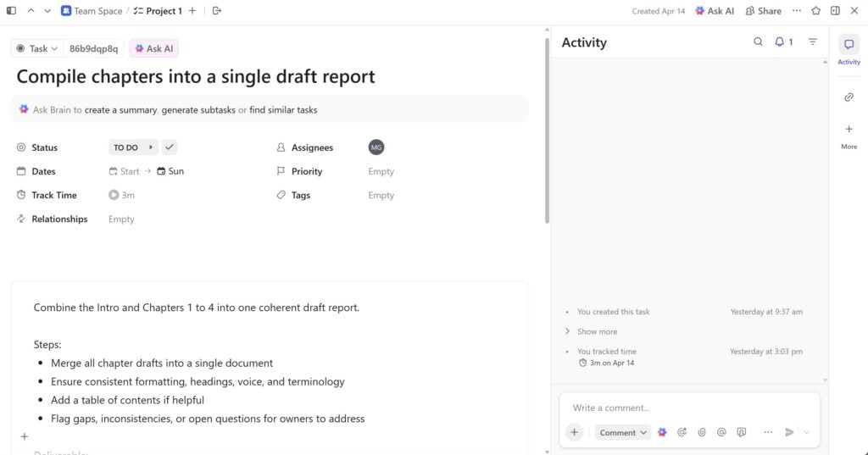Click the plus icon beside Project 1
Image resolution: width=868 pixels, height=455 pixels.
click(192, 10)
